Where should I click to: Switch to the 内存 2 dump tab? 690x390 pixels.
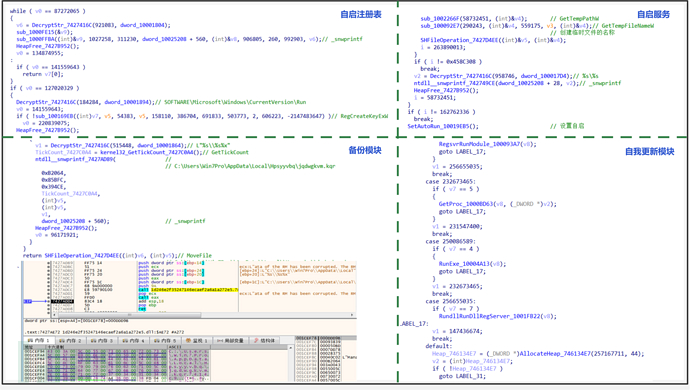(71, 341)
